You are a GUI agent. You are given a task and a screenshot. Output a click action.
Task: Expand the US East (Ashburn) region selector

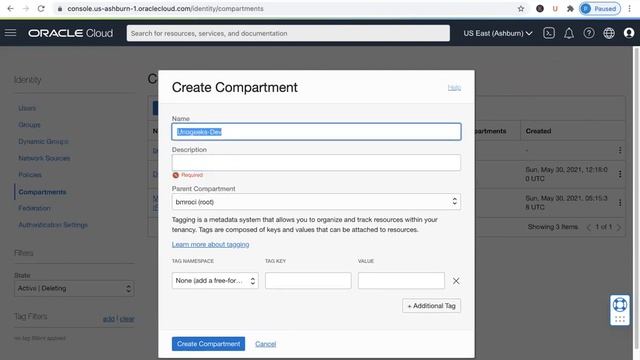pyautogui.click(x=498, y=33)
